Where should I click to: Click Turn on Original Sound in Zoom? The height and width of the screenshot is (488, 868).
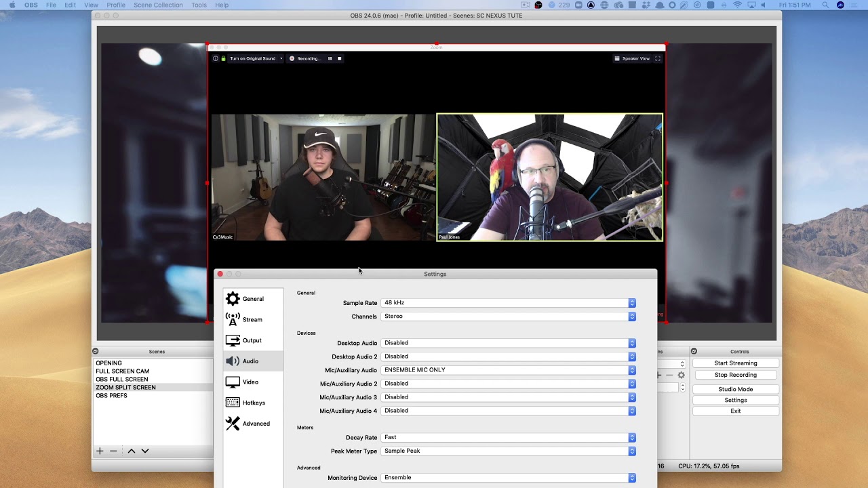coord(252,58)
